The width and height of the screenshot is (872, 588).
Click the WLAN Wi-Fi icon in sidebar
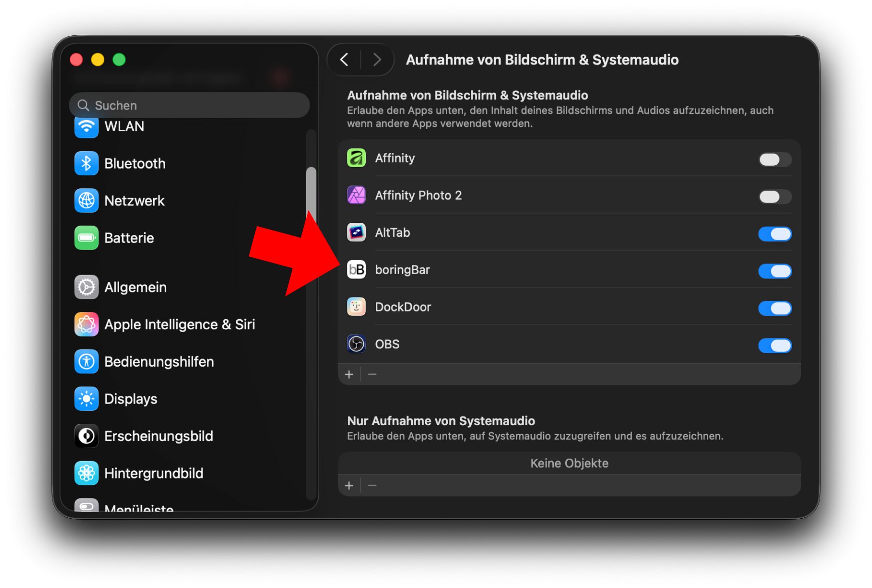click(86, 126)
